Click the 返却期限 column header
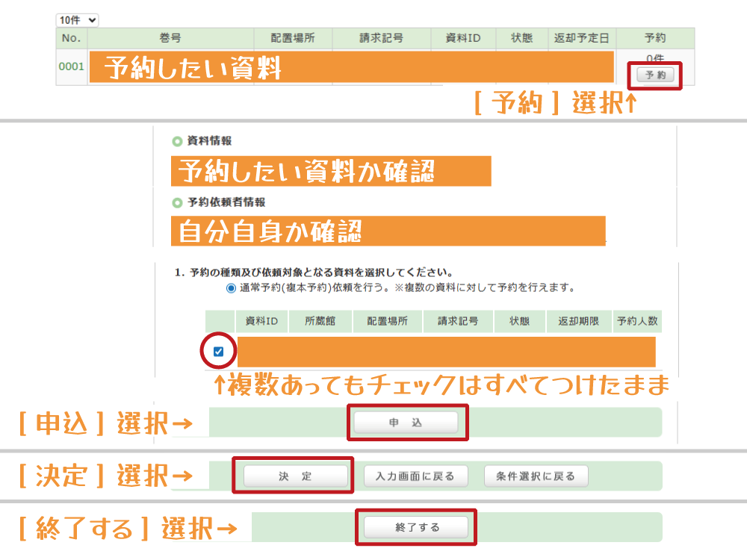The image size is (747, 560). [579, 322]
